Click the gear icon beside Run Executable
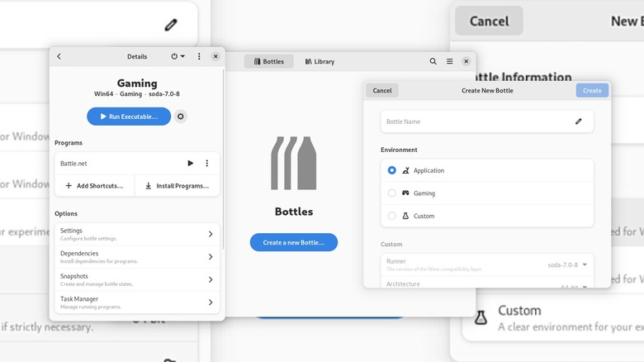644x362 pixels. click(181, 117)
